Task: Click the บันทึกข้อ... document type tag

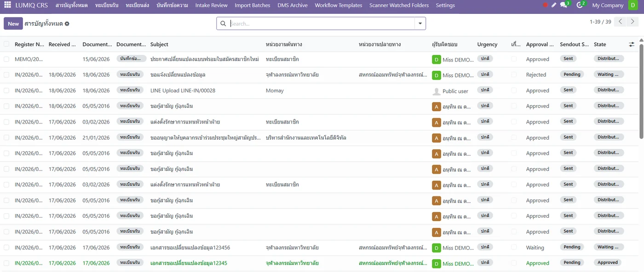Action: [x=132, y=59]
